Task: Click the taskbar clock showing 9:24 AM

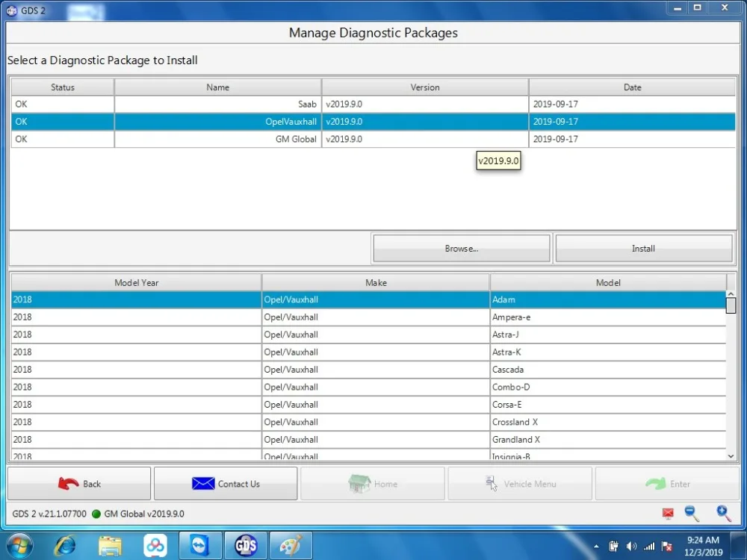Action: [703, 547]
